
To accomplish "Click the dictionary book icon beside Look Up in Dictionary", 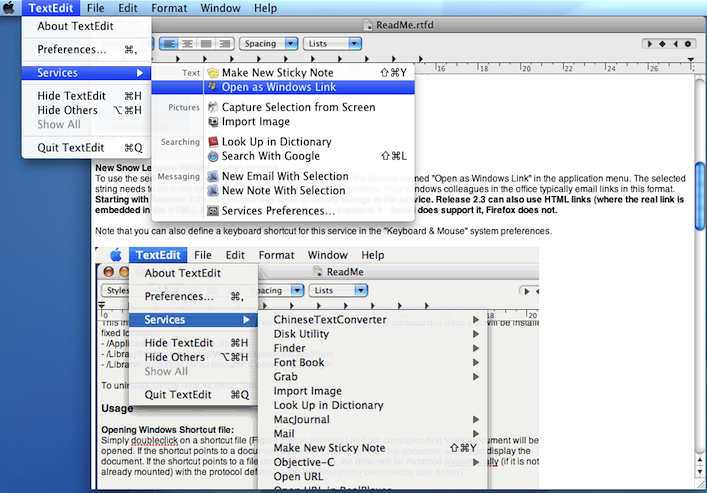I will click(213, 142).
